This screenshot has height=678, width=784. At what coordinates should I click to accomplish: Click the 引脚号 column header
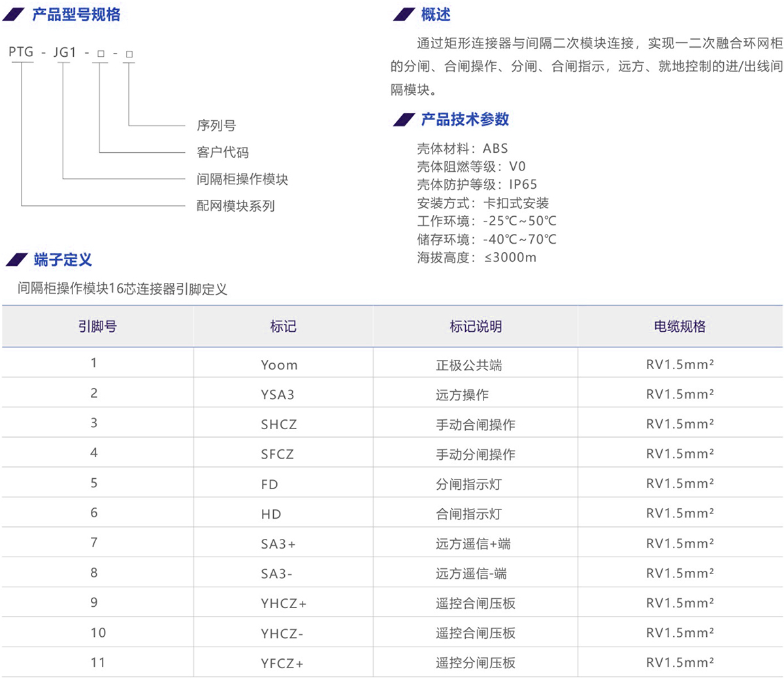(97, 327)
